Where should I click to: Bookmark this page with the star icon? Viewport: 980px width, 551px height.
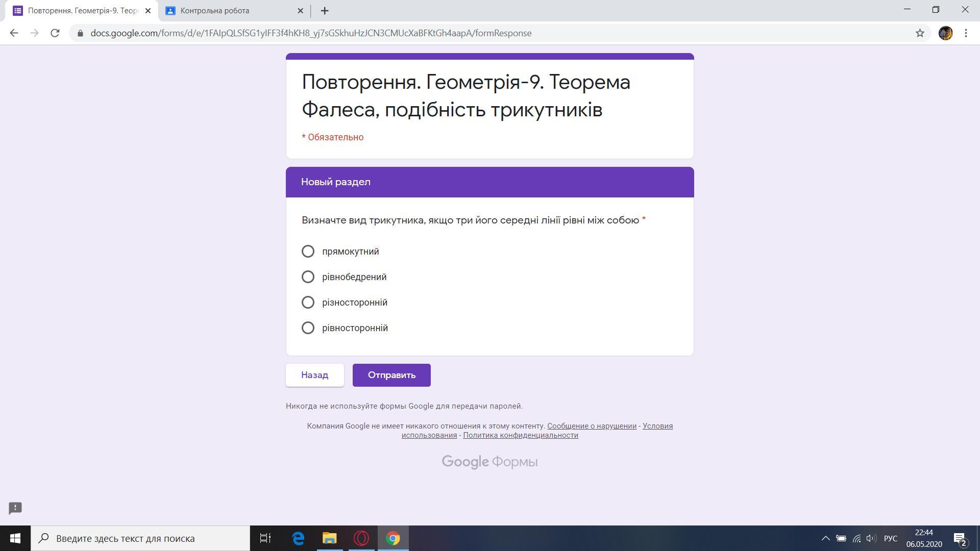click(920, 33)
